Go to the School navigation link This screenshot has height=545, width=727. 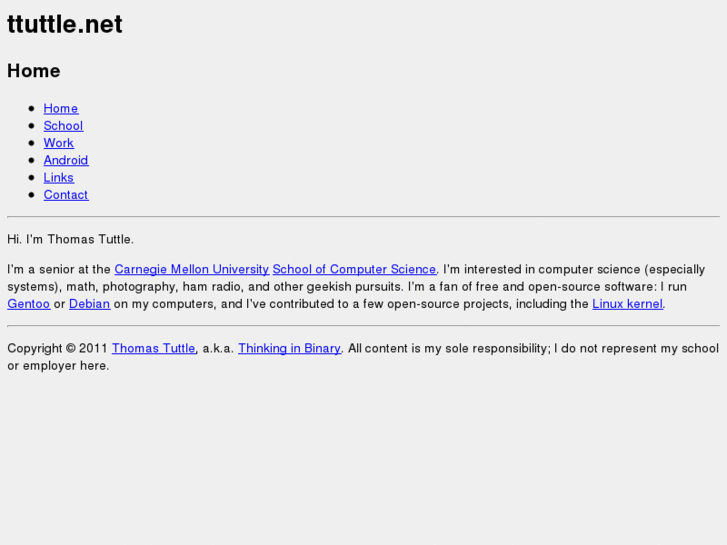coord(63,126)
